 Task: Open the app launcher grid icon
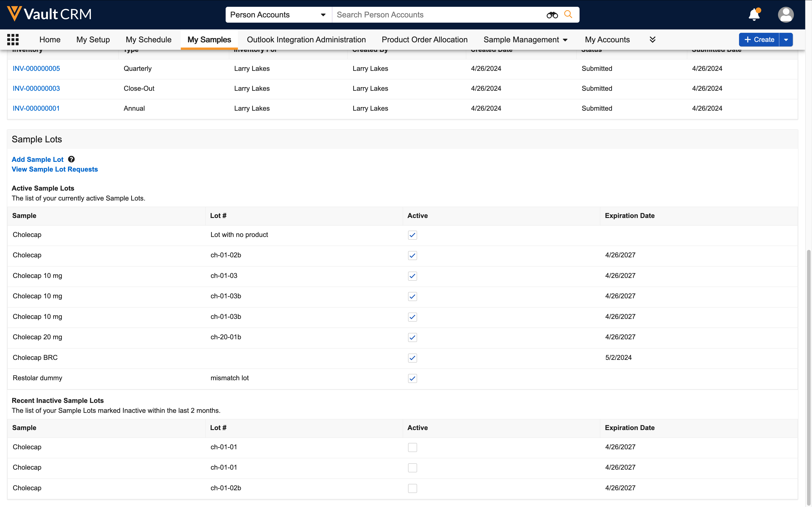point(13,40)
